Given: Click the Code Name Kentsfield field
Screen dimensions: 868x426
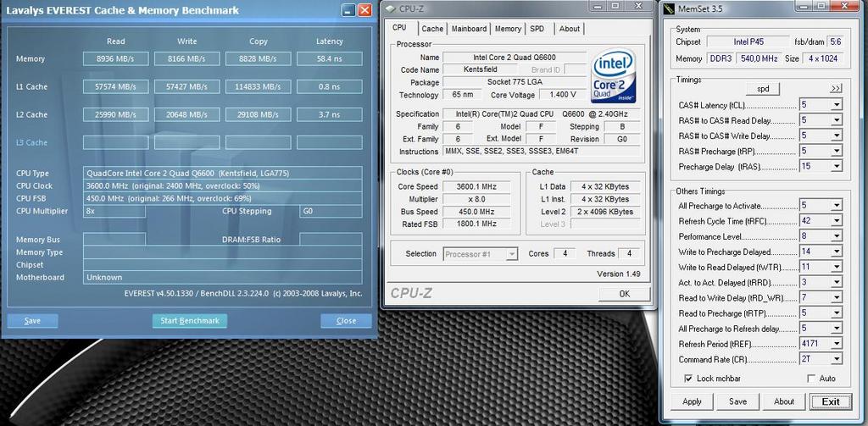Looking at the screenshot, I should [x=480, y=69].
